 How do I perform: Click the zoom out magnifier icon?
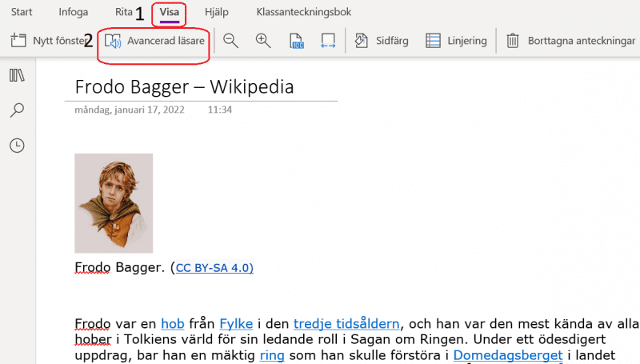(230, 41)
